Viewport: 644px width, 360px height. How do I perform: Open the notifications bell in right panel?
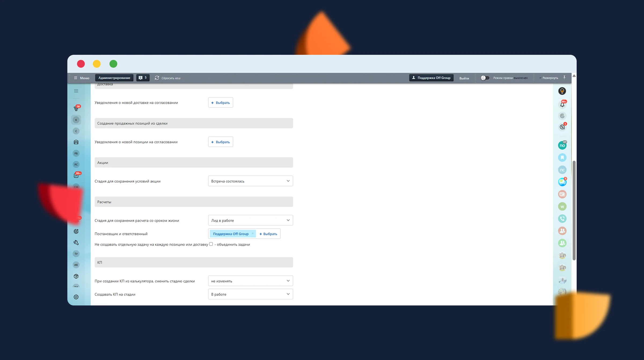click(562, 105)
